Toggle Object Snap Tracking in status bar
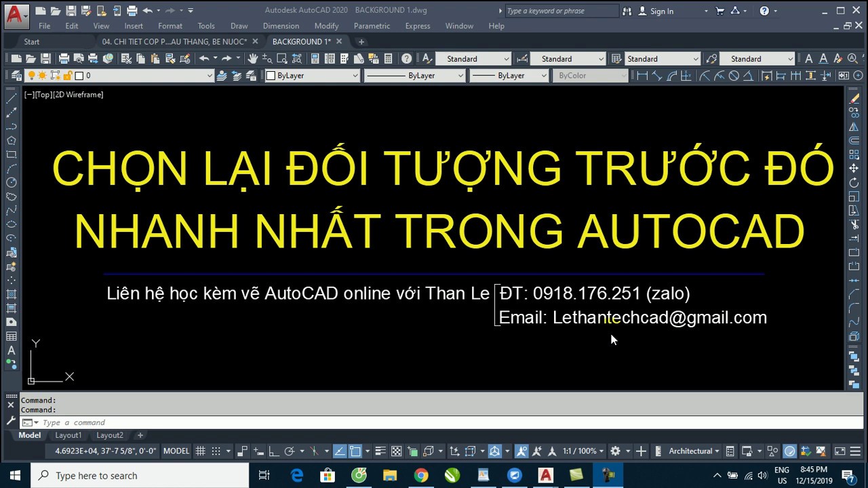 (339, 451)
